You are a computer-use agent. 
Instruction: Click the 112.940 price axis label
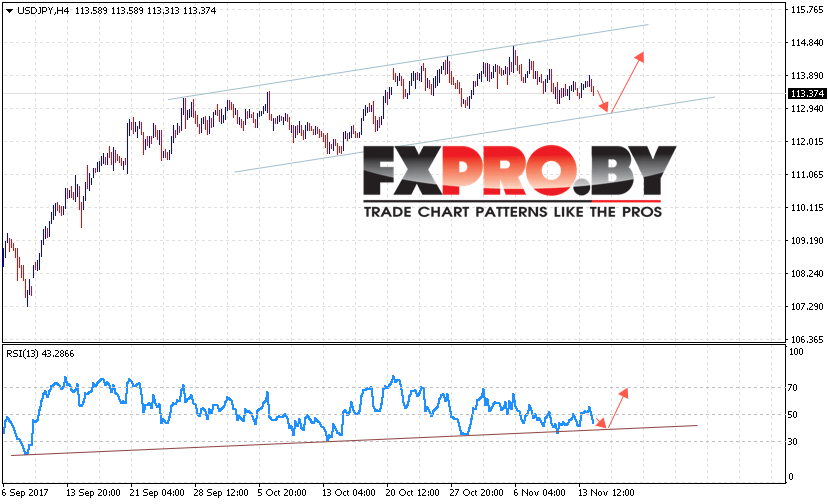click(x=807, y=109)
